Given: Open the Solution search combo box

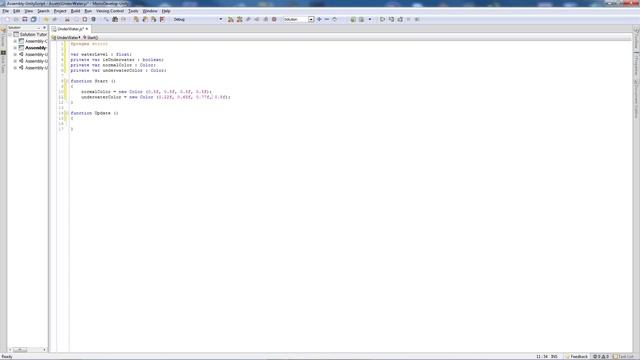Looking at the screenshot, I should click(x=299, y=19).
